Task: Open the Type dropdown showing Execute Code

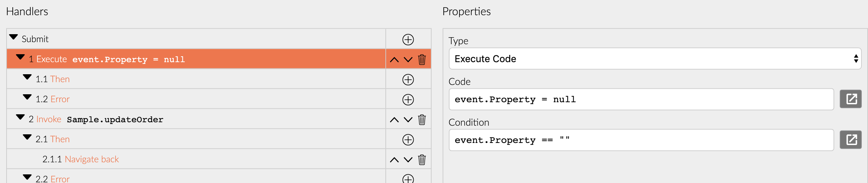Action: [x=655, y=59]
